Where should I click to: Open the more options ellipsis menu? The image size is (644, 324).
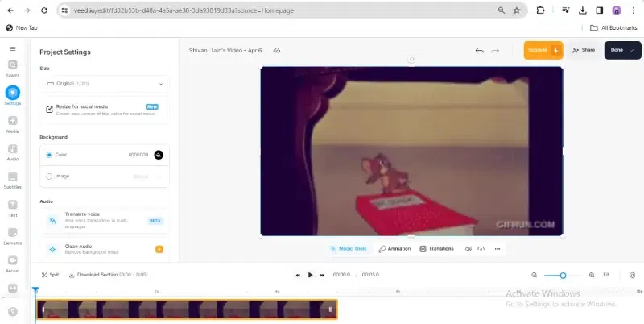click(x=497, y=249)
